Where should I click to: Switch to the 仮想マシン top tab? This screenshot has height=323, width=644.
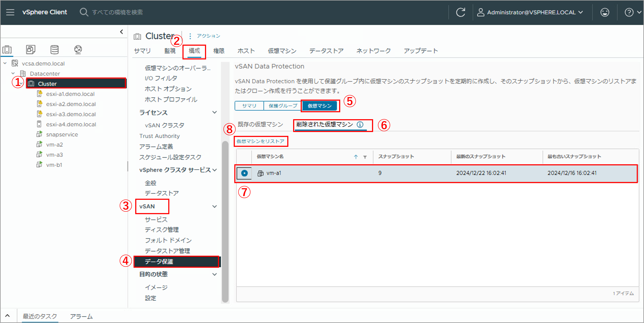(282, 51)
